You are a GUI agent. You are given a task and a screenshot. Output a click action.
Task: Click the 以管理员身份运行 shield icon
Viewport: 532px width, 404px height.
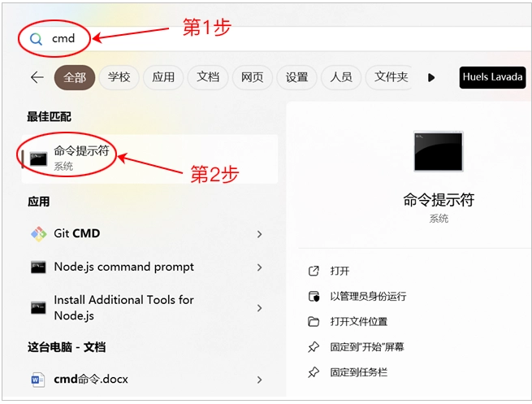coord(314,297)
